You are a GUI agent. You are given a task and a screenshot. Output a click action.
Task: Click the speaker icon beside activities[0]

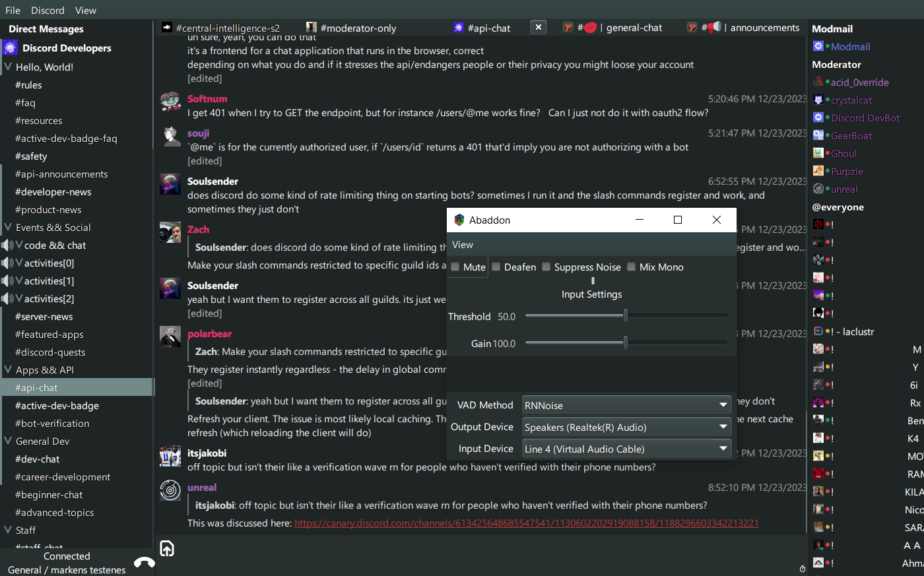pos(7,263)
